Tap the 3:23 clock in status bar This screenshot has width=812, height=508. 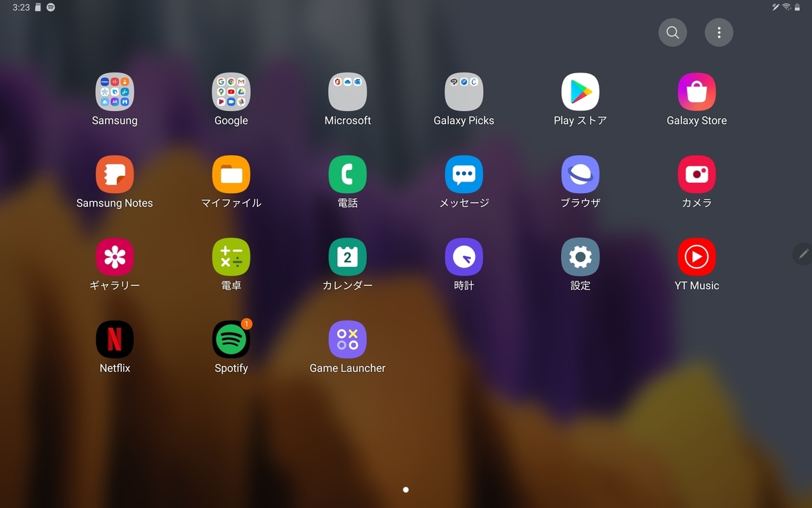point(21,7)
